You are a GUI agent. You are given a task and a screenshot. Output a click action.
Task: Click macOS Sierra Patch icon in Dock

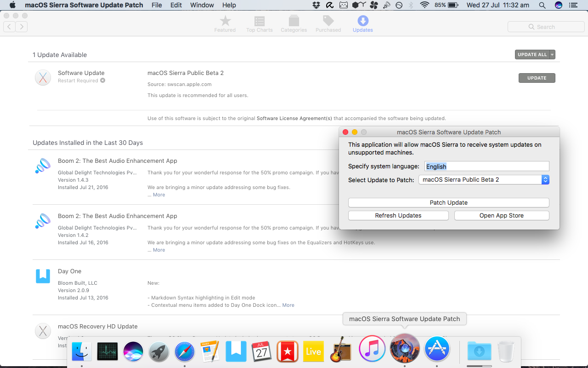(x=405, y=348)
